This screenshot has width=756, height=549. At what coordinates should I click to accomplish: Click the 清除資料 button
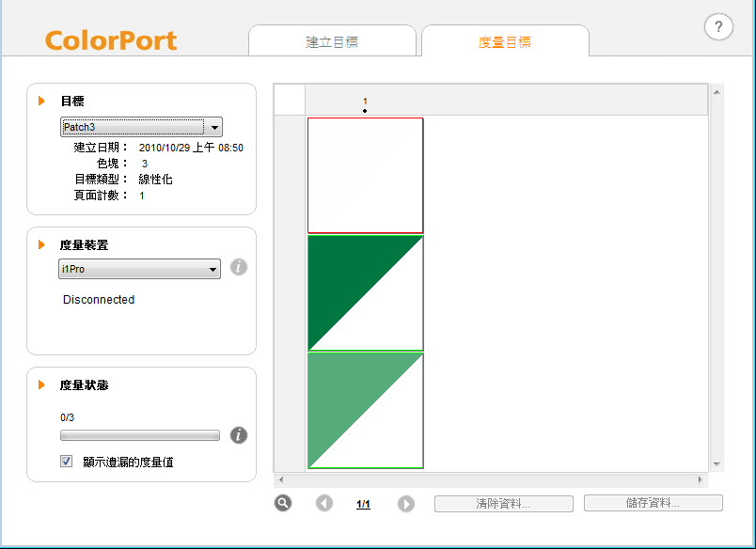[x=504, y=504]
